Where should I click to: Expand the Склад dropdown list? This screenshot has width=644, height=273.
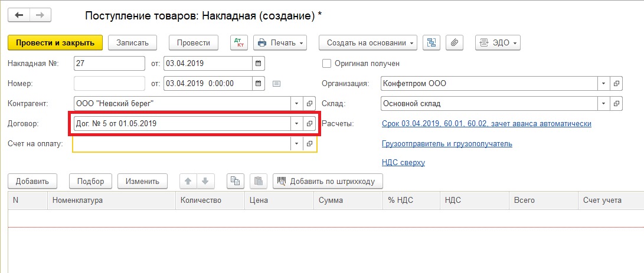[603, 104]
